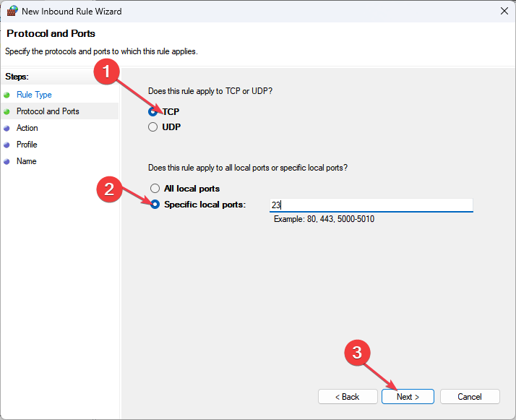
Task: Click the purple bullet beside Action
Action: 7,129
